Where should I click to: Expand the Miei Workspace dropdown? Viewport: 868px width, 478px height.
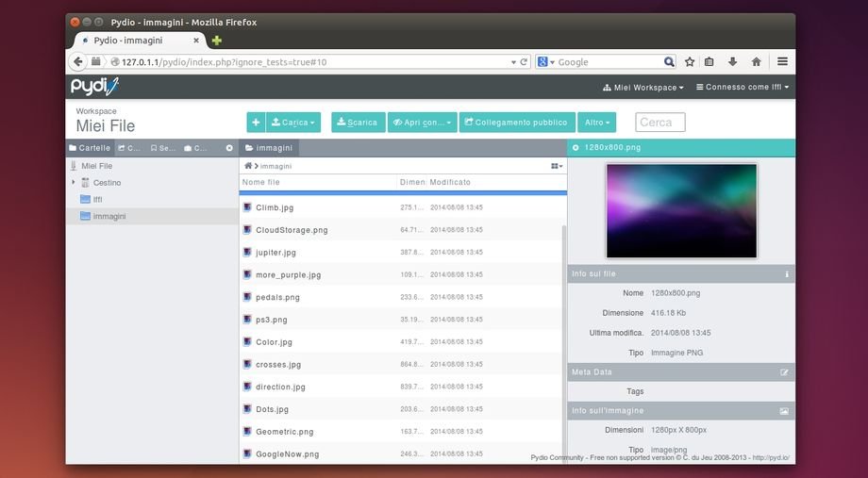(643, 88)
